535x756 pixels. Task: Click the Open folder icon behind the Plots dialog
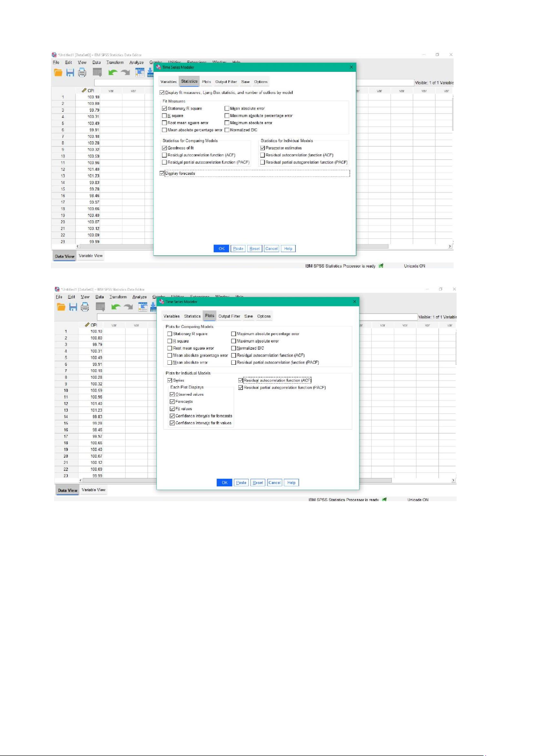pyautogui.click(x=61, y=307)
